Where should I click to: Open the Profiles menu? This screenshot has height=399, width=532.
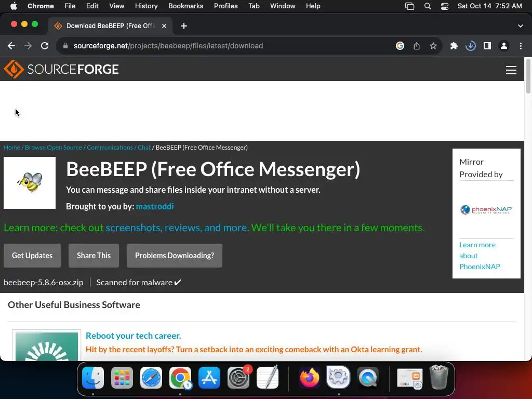point(226,6)
